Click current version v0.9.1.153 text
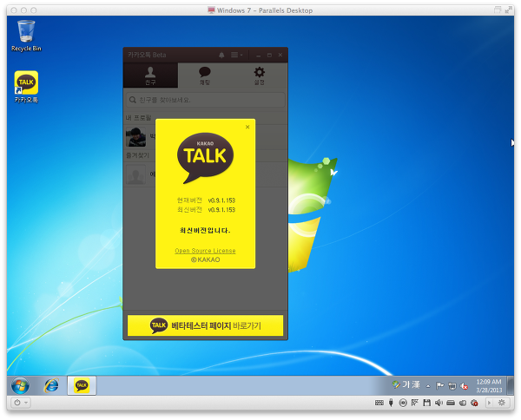This screenshot has width=521, height=420. click(x=221, y=200)
